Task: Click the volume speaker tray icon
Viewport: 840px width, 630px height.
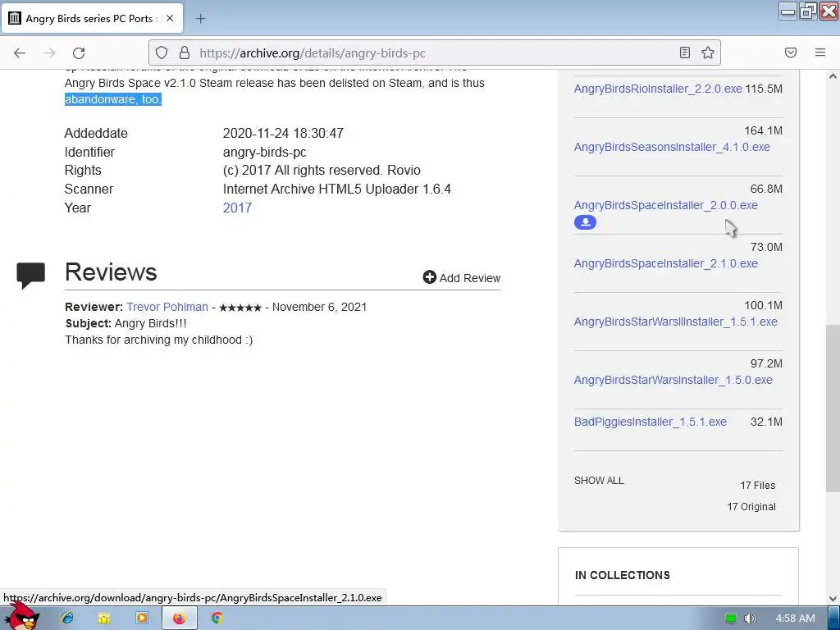Action: [x=750, y=619]
